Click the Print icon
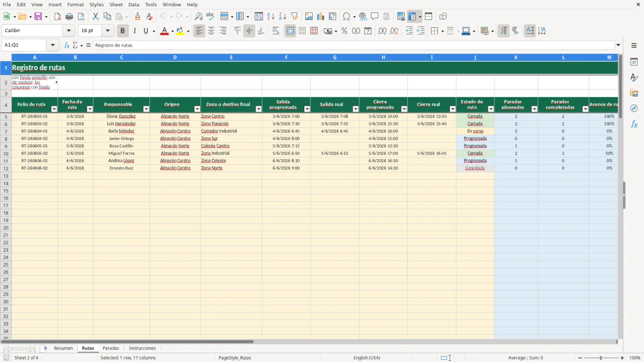 coord(69,17)
